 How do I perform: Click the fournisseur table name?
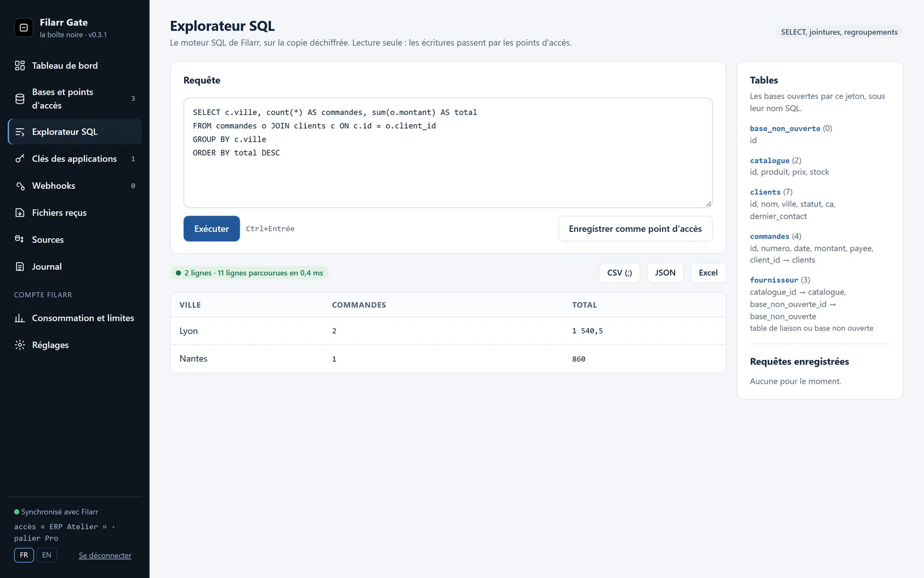[774, 280]
